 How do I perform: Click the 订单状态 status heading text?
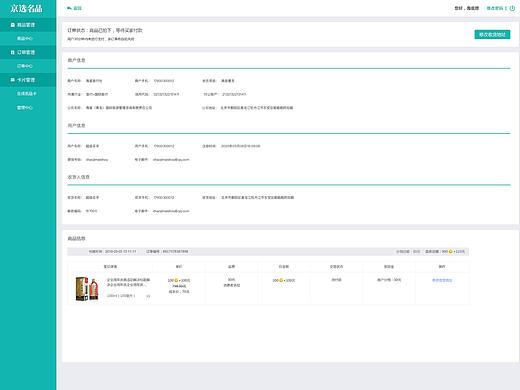(105, 30)
